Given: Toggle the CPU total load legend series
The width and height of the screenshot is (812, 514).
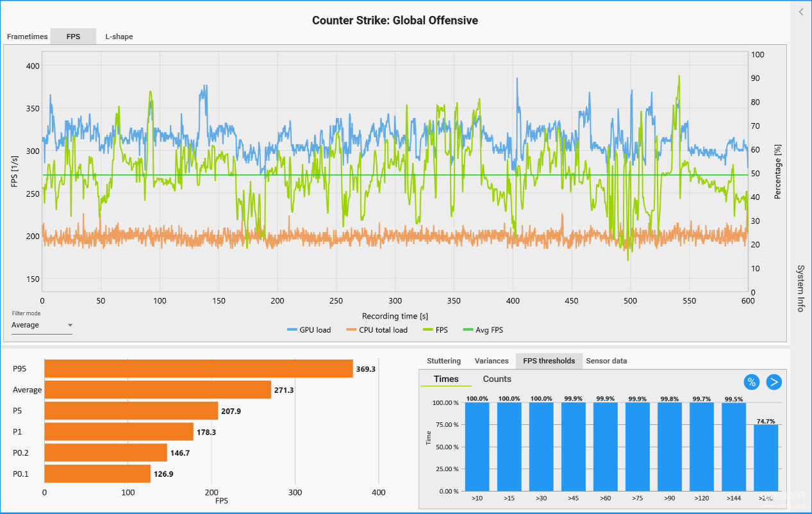Looking at the screenshot, I should point(377,330).
